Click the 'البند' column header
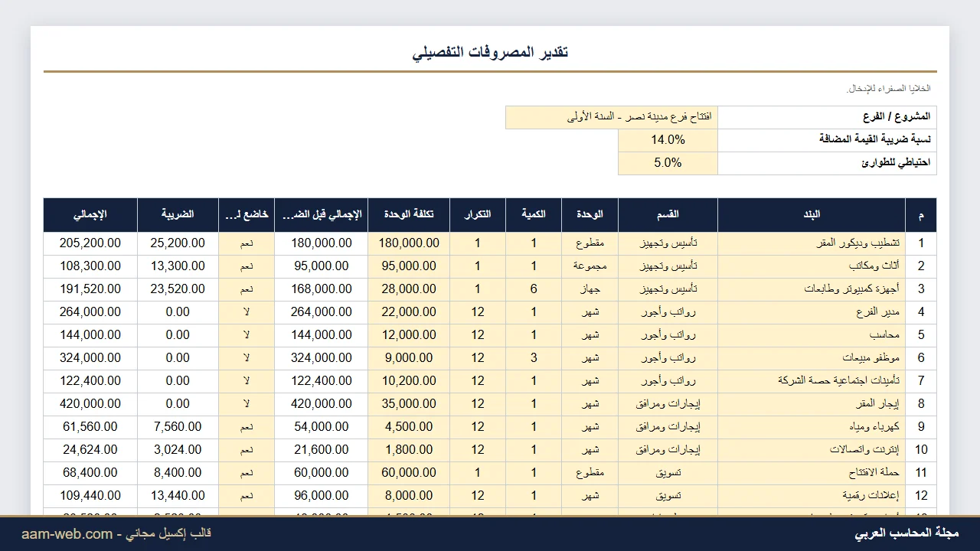Viewport: 980px width, 551px height. 812,215
